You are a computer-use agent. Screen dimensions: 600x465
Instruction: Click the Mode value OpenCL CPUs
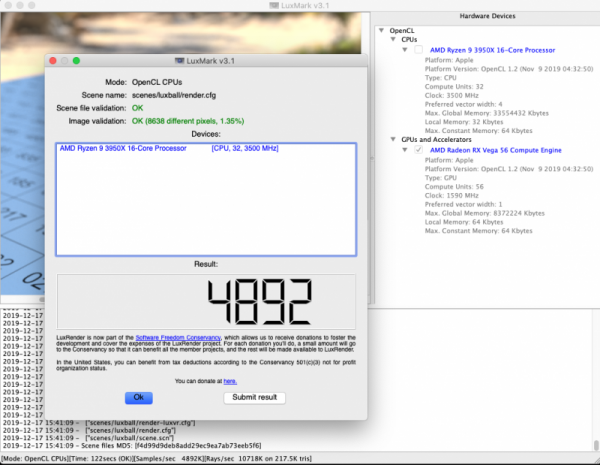(157, 82)
